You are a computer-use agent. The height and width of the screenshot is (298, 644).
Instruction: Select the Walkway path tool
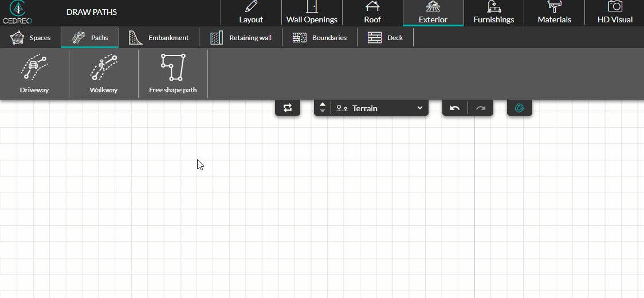[104, 73]
